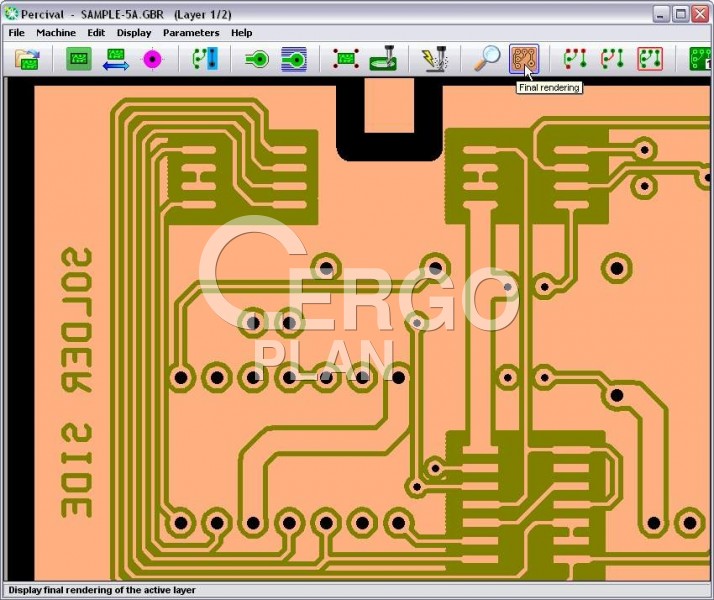Click first red-green tracks icon after rendering
714x600 pixels.
click(575, 59)
